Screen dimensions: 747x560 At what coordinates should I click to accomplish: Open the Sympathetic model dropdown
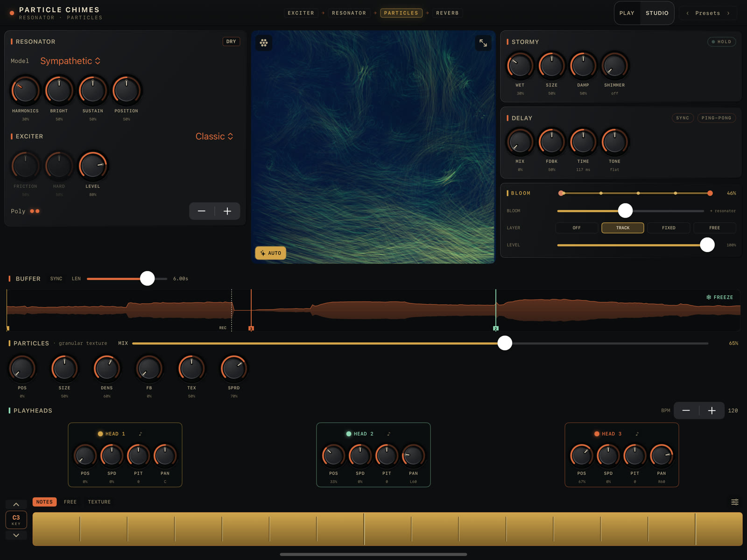[70, 61]
